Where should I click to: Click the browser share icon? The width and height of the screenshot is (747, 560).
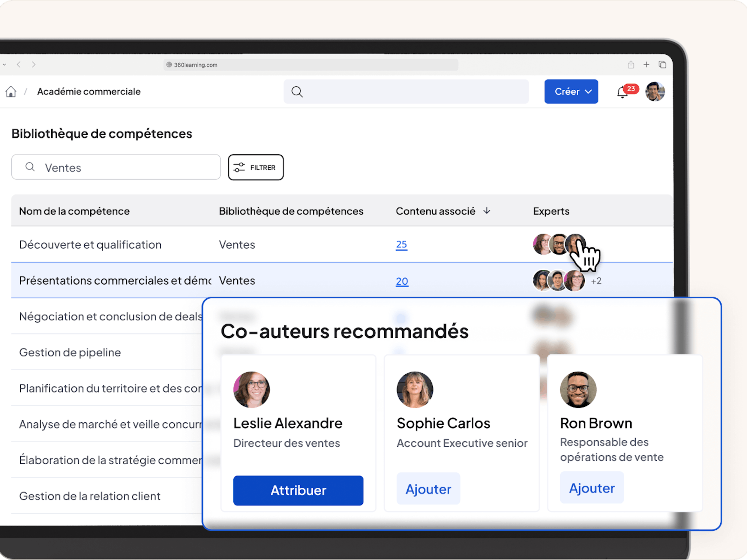coord(631,64)
